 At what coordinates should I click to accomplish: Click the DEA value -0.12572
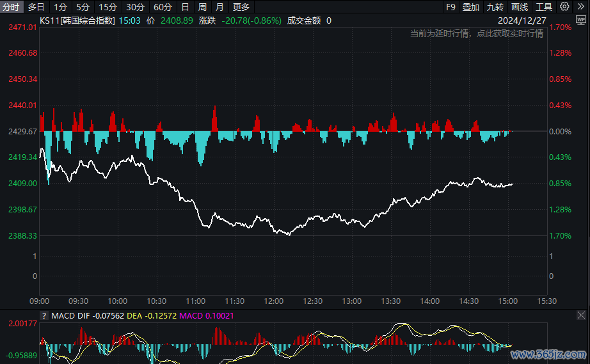click(x=161, y=316)
